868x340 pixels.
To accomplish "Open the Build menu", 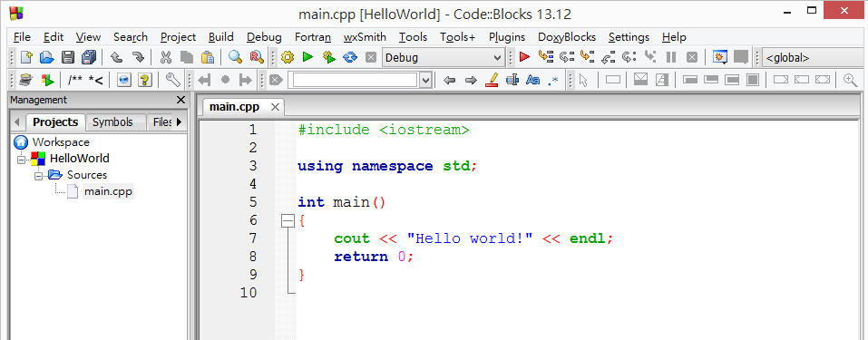I will (x=221, y=37).
